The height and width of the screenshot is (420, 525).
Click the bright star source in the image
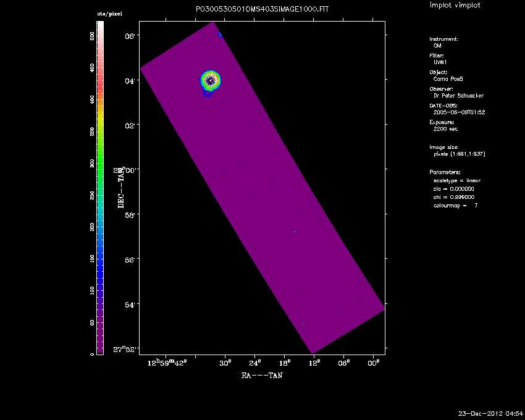point(211,80)
